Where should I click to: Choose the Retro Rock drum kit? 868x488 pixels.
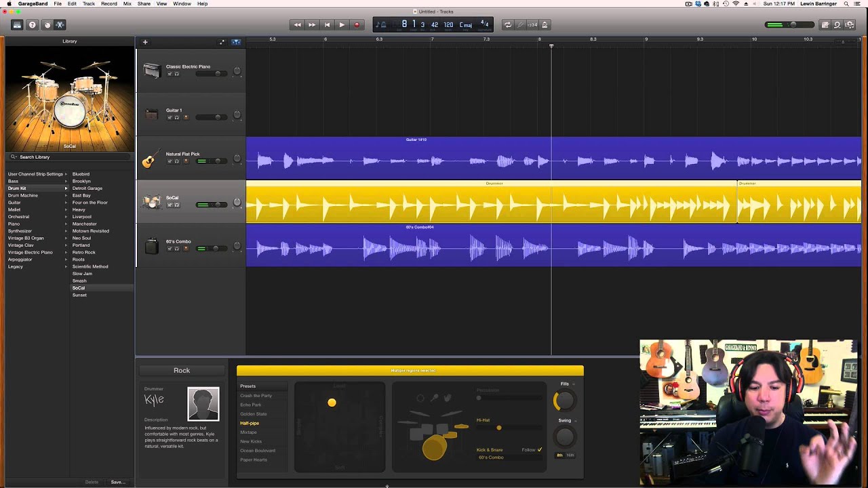pos(84,252)
